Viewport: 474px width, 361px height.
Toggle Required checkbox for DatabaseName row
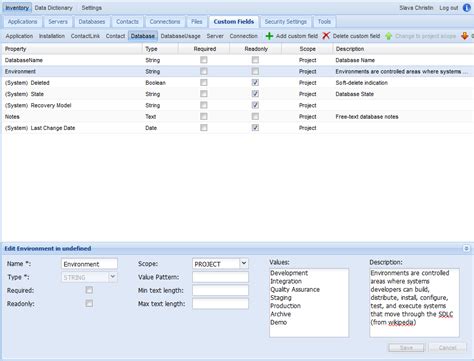click(x=204, y=60)
